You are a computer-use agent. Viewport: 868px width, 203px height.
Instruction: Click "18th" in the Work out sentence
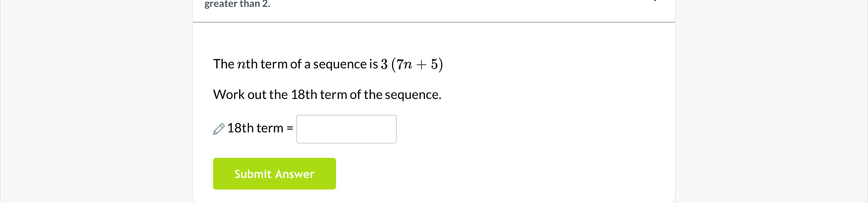[304, 94]
